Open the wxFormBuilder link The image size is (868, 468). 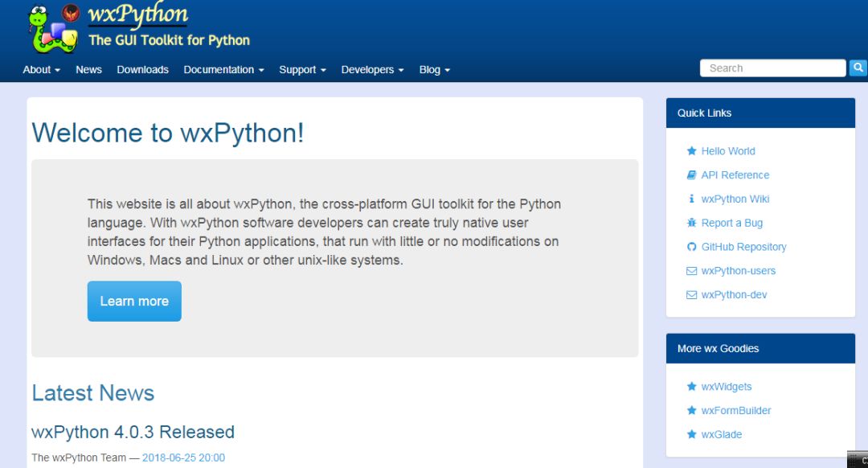coord(735,411)
